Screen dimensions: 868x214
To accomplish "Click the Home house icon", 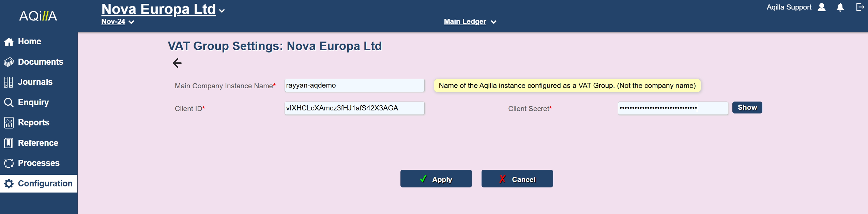I will 9,42.
